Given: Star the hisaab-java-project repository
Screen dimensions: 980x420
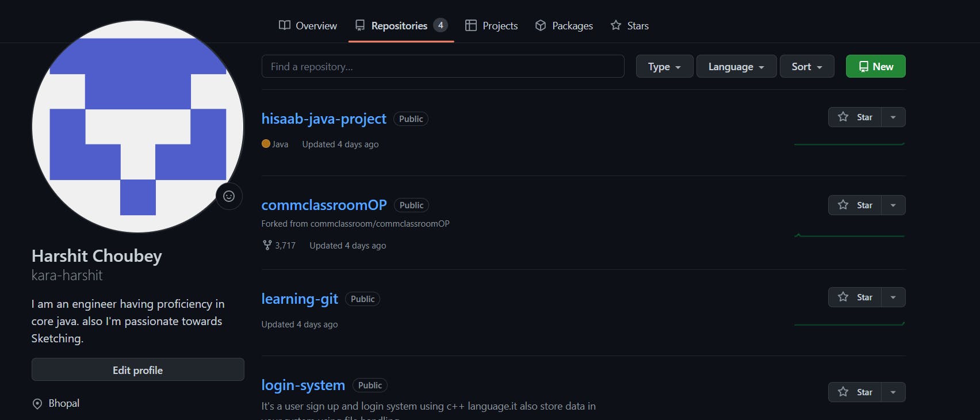Looking at the screenshot, I should (x=855, y=117).
